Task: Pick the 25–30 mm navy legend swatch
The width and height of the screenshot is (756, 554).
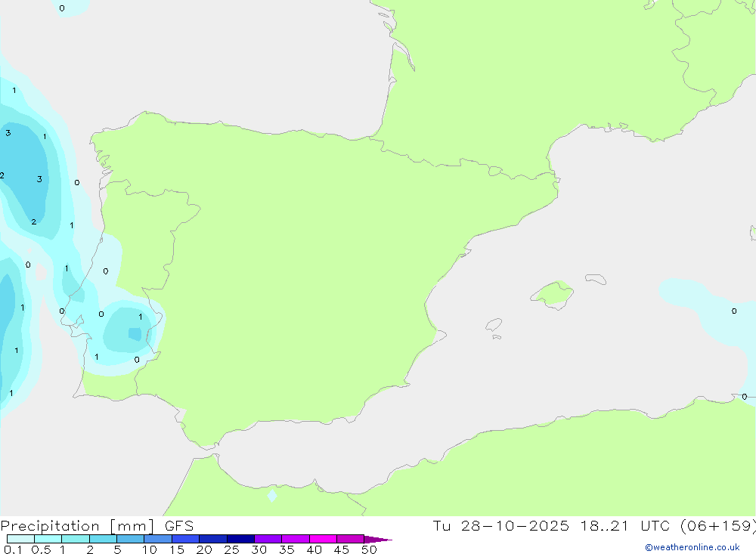Action: pos(240,539)
